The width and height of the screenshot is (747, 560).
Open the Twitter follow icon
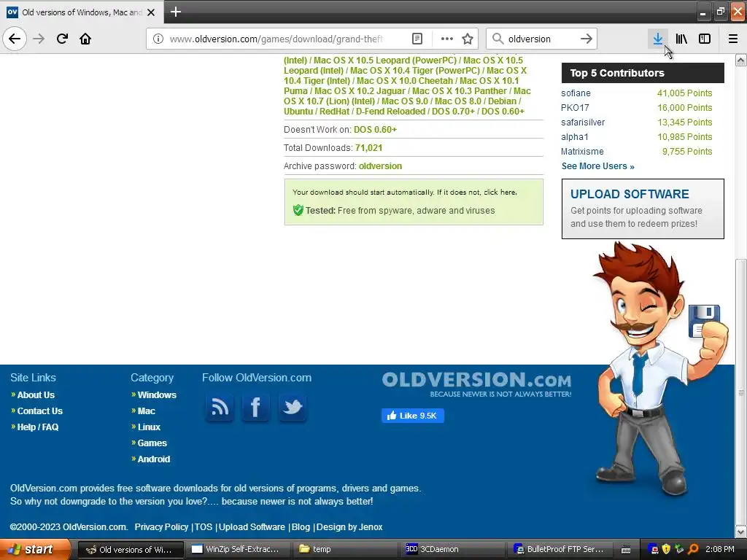292,407
